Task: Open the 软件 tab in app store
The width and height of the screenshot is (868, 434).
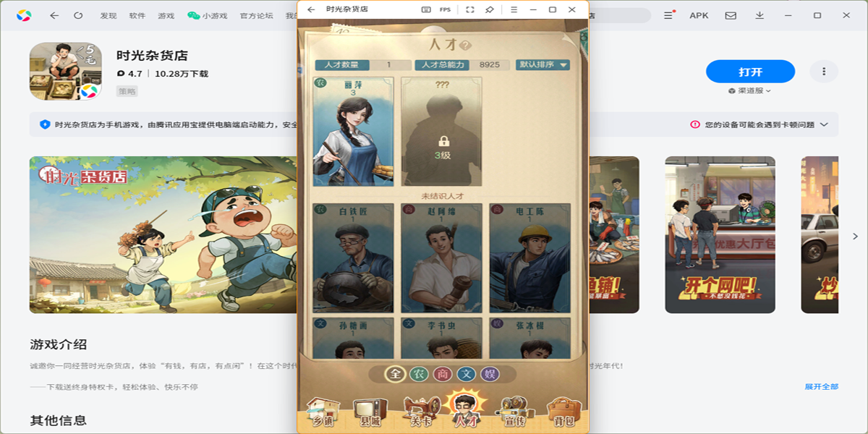Action: click(x=137, y=15)
